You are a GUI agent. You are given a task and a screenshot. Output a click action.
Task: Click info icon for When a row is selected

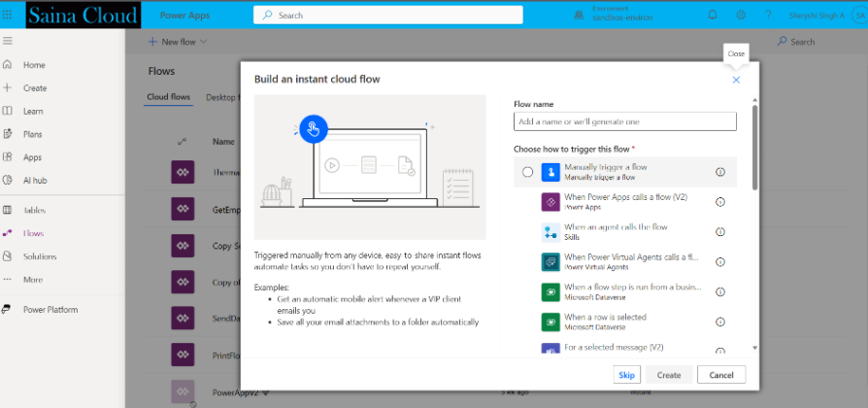[x=720, y=322]
